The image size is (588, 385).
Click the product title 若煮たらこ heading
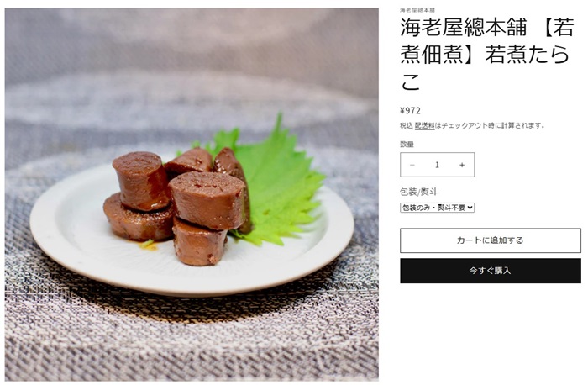coord(487,55)
